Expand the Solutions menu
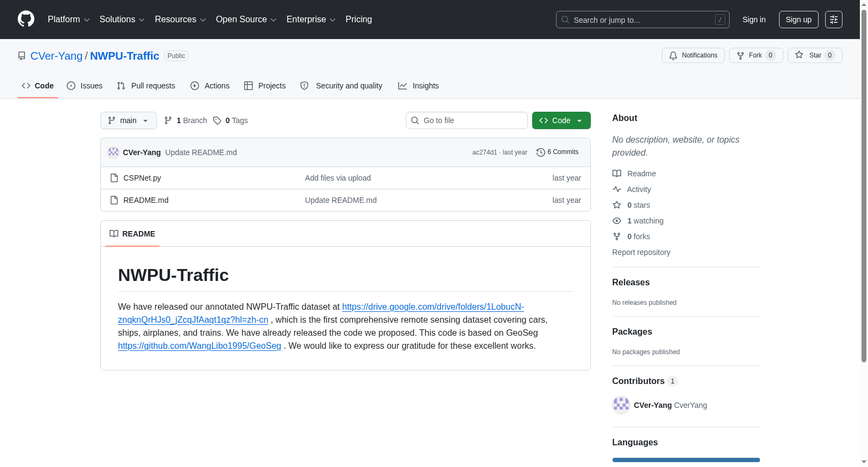 pos(122,20)
